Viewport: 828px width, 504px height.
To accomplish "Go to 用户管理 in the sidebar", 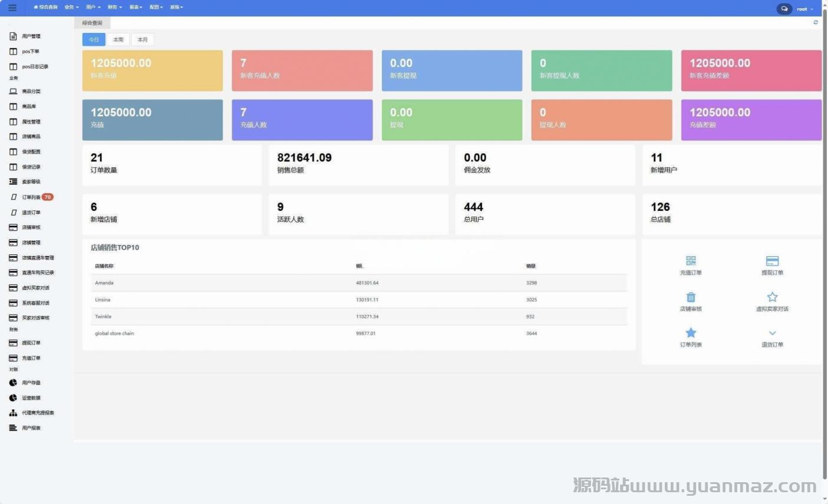I will (31, 37).
